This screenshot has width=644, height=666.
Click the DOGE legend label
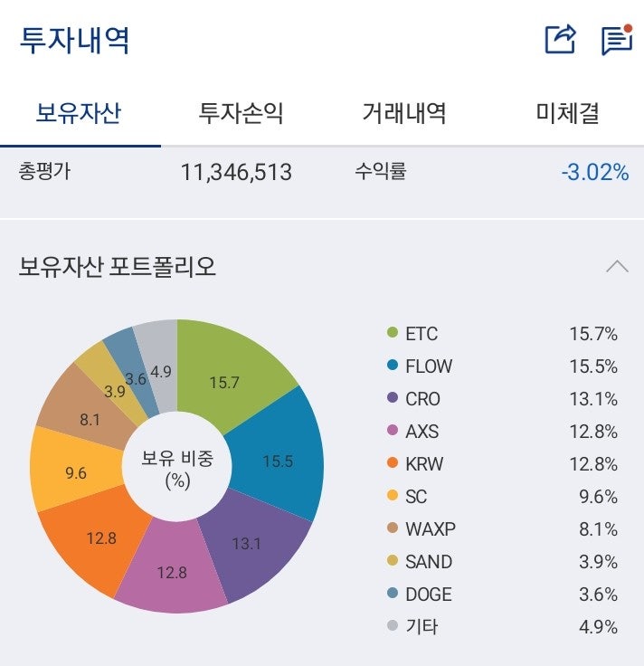tap(428, 595)
